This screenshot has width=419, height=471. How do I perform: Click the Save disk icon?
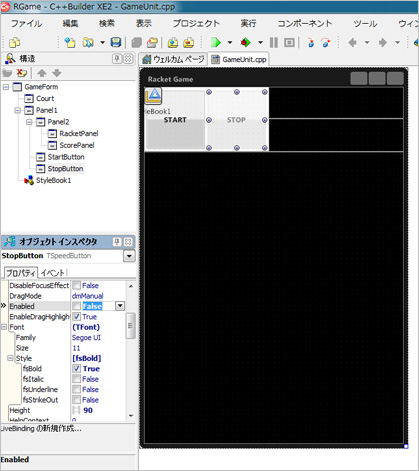click(x=116, y=43)
